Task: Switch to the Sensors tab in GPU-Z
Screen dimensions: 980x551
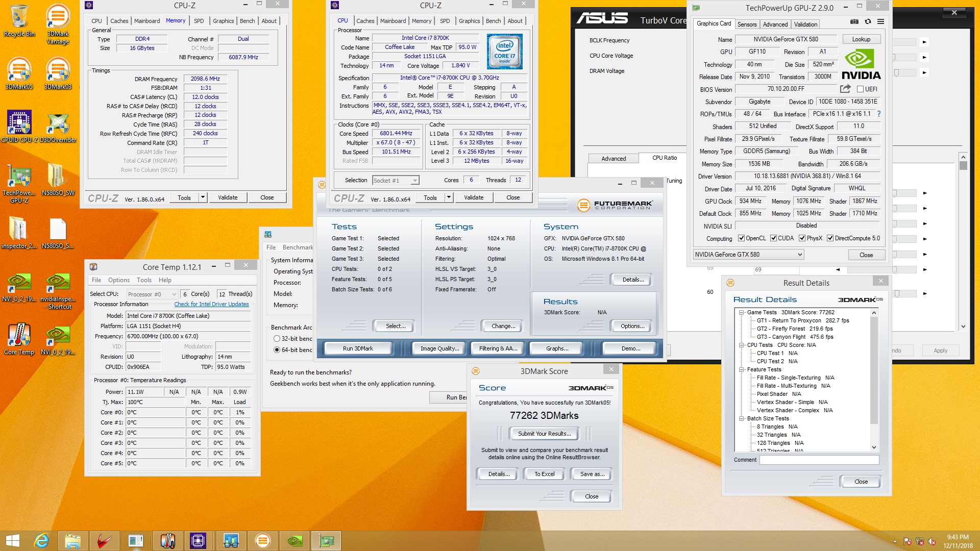Action: click(x=747, y=24)
